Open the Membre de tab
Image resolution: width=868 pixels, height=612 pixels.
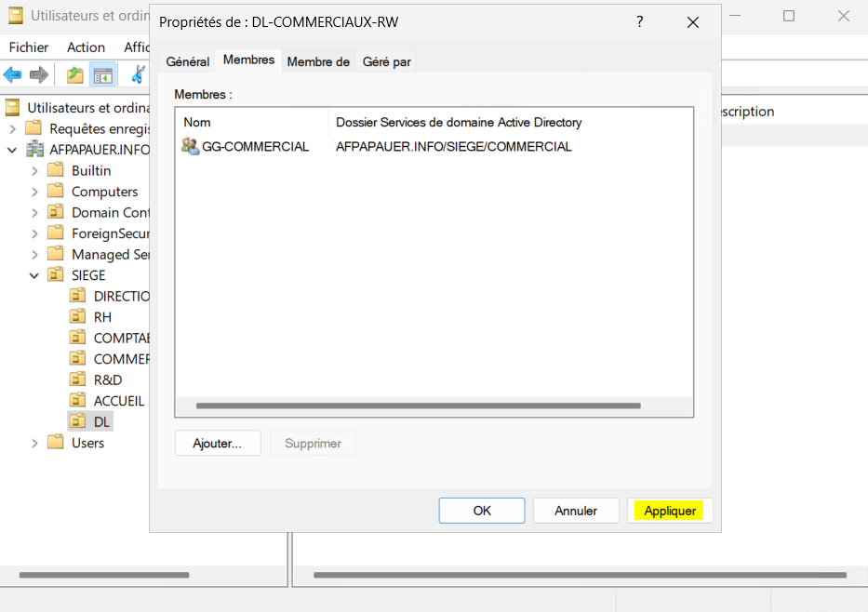(318, 61)
